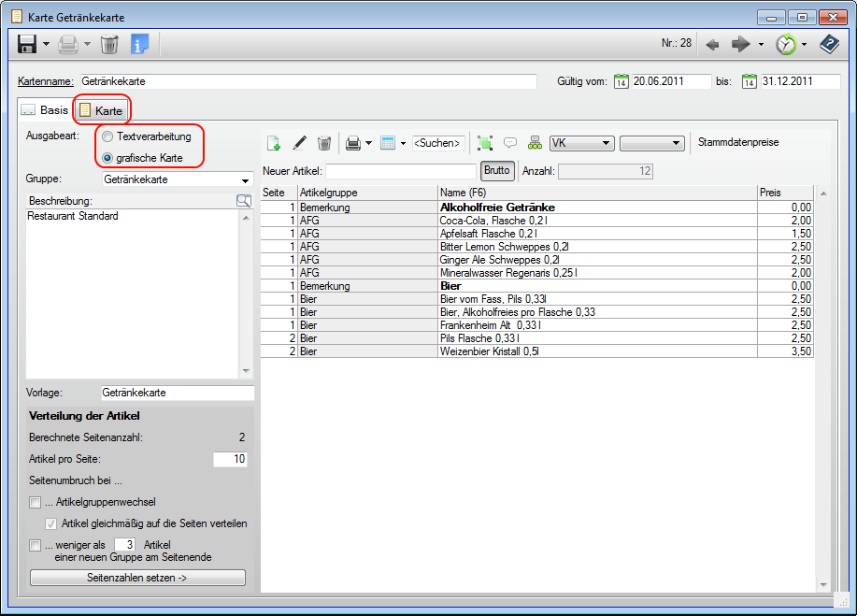Open the Gruppe dropdown list
The image size is (857, 616).
coord(246,179)
